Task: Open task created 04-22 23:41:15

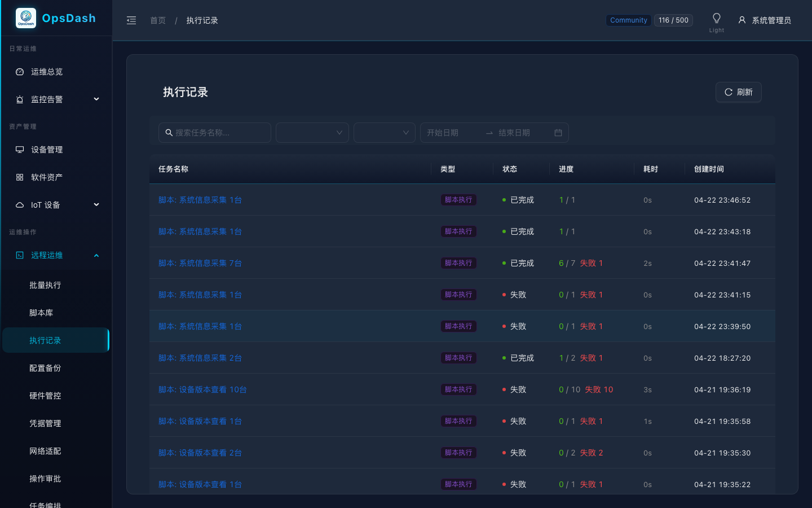Action: [x=200, y=295]
